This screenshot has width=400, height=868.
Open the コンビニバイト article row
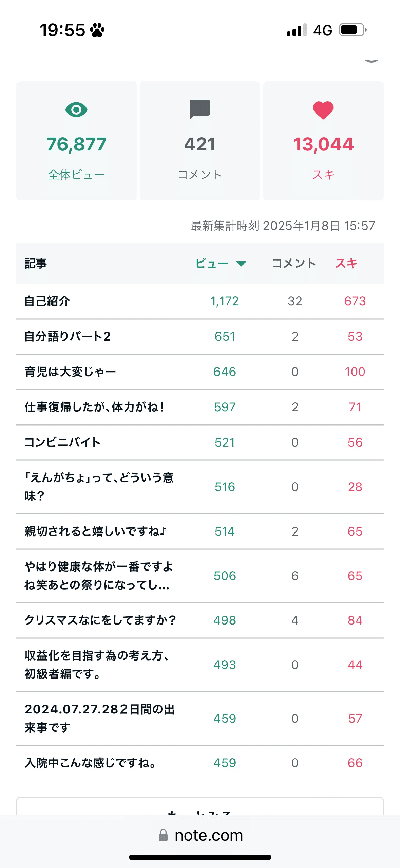click(x=200, y=442)
